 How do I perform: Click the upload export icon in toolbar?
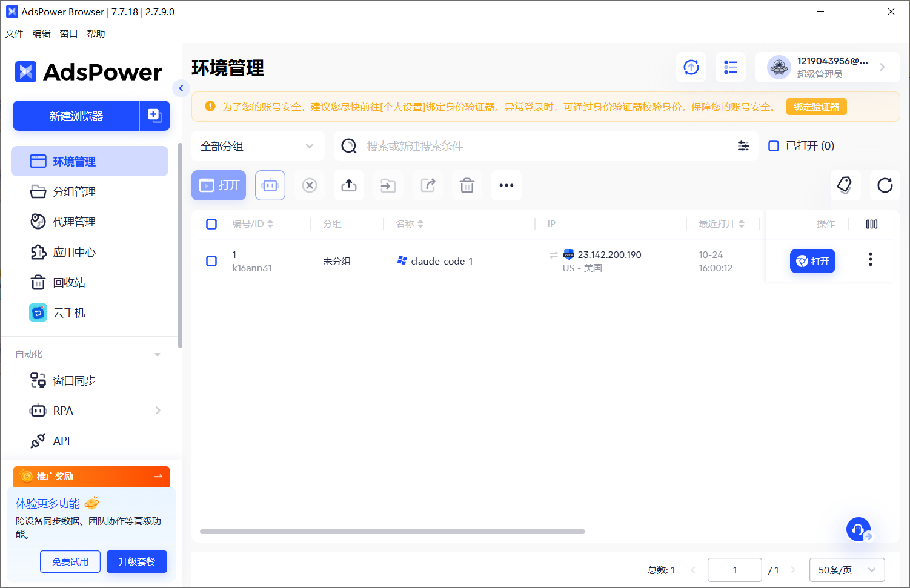349,185
